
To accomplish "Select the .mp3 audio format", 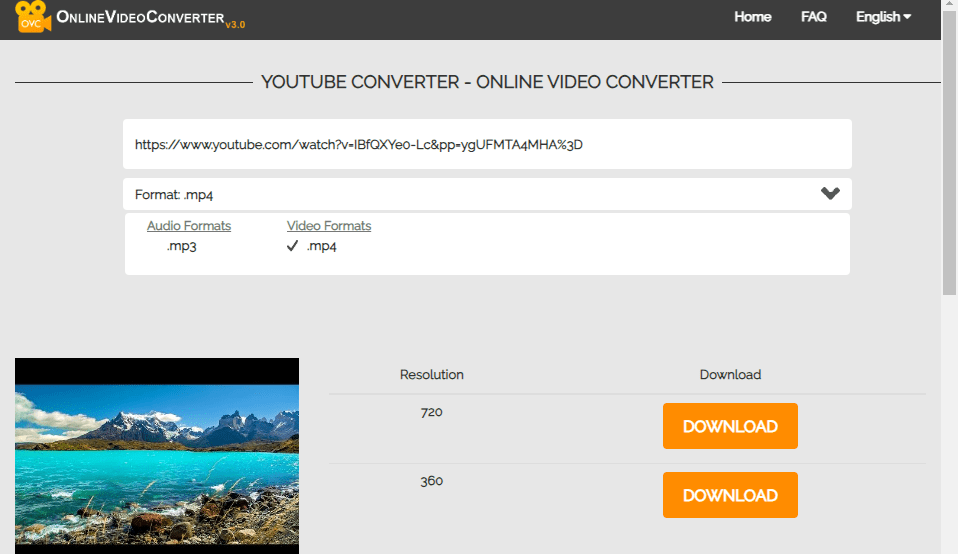I will (x=181, y=246).
